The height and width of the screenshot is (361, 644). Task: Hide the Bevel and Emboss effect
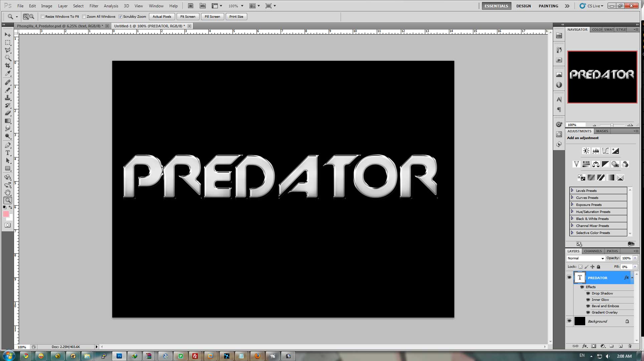tap(588, 306)
